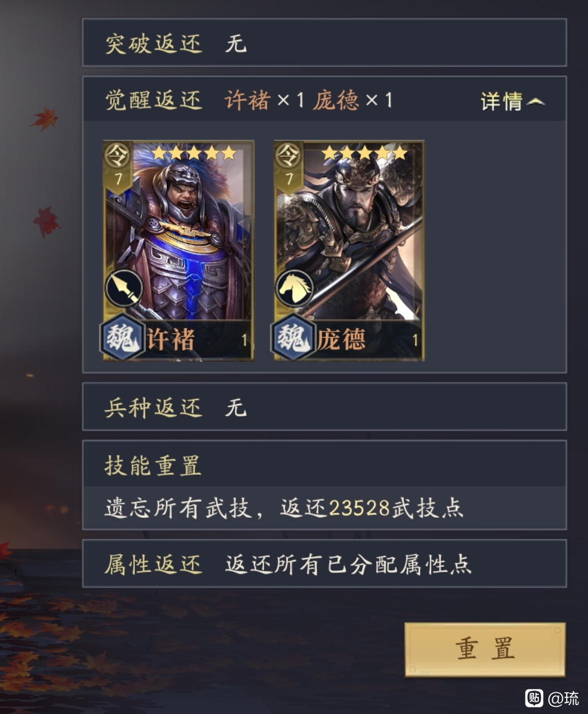Image resolution: width=588 pixels, height=714 pixels.
Task: Click the 令 cost badge on 庞德 card
Action: tap(289, 167)
